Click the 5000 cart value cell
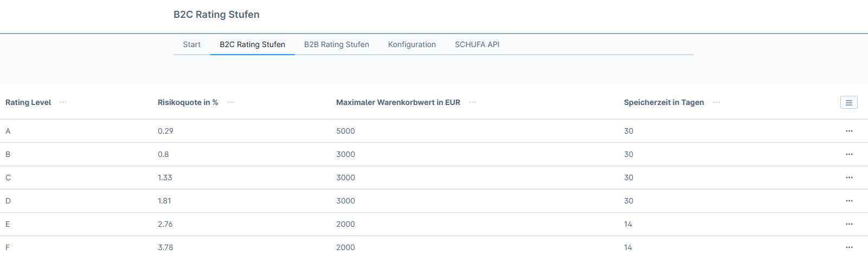This screenshot has height=256, width=868. click(x=345, y=131)
